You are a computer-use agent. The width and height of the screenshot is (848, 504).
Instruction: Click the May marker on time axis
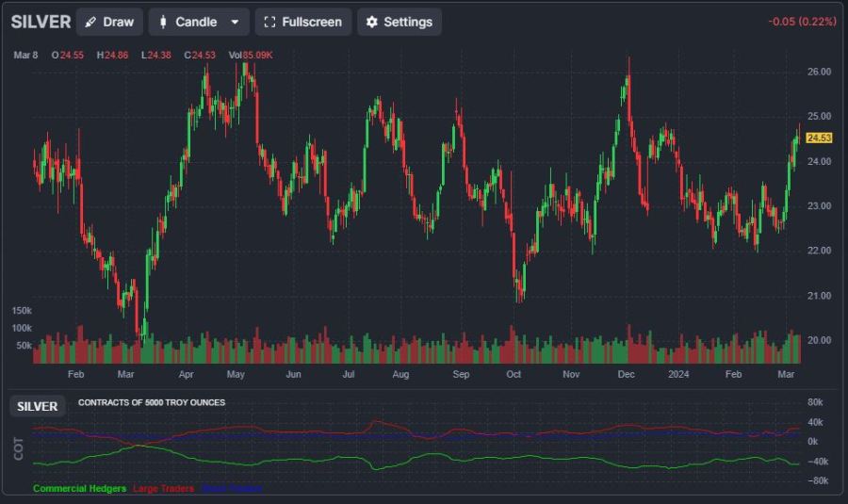(236, 374)
